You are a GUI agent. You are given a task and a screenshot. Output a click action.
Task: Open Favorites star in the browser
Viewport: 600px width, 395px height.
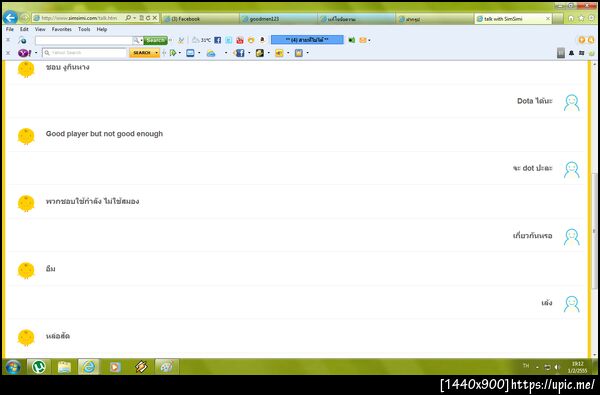pos(581,18)
